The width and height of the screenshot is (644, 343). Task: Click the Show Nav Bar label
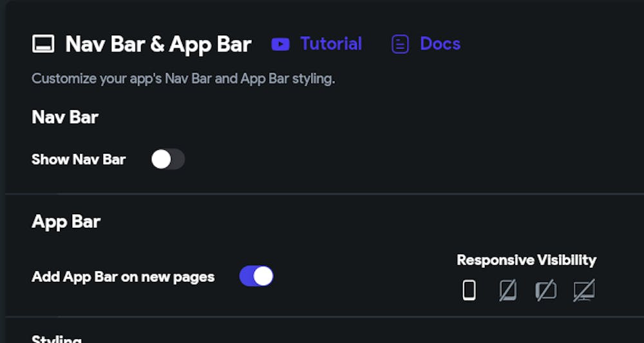point(79,159)
